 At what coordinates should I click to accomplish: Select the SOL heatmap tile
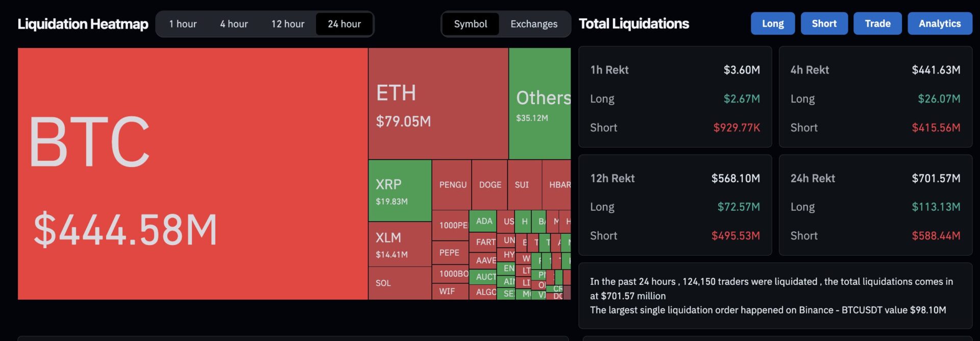(400, 283)
